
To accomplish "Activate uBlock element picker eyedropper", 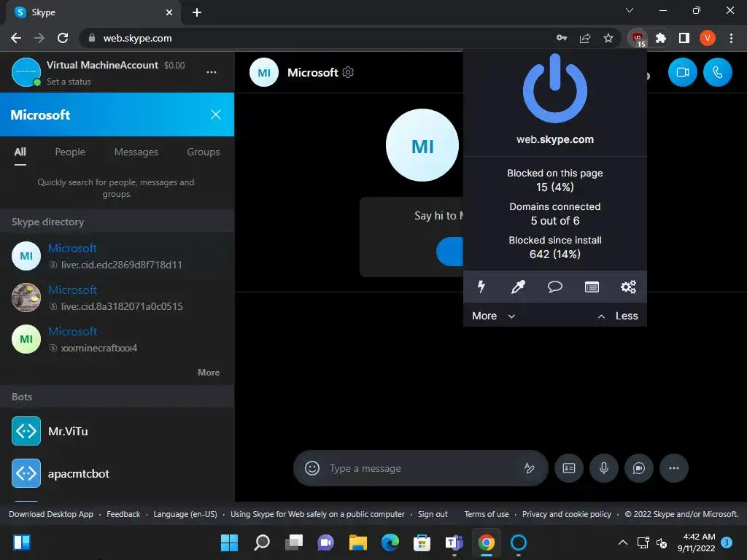I will click(x=518, y=287).
